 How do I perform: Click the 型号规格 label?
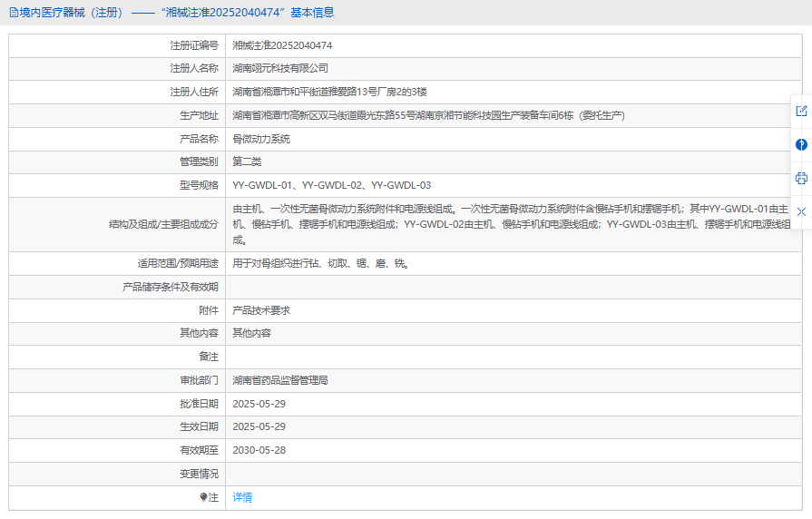click(199, 185)
